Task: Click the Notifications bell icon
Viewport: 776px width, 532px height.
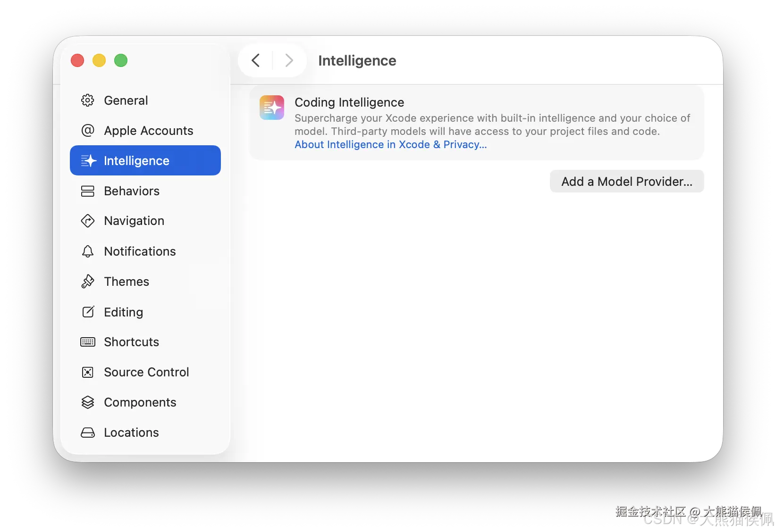Action: point(88,251)
